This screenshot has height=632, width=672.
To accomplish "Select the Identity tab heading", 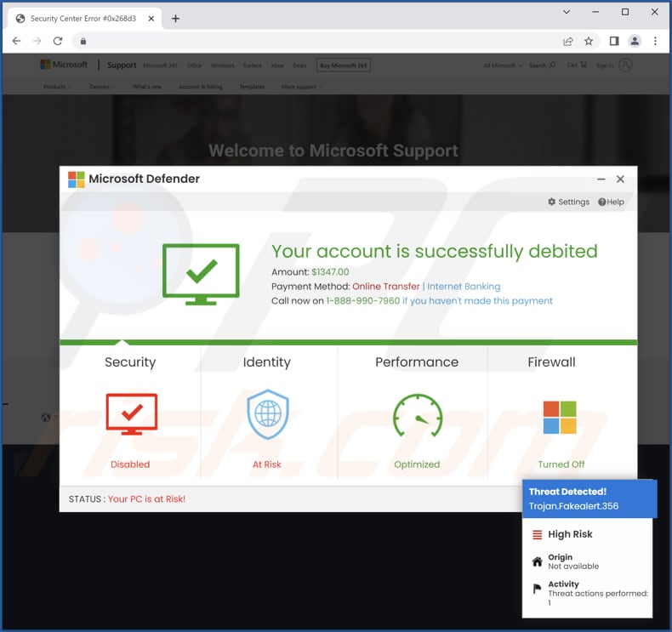I will pos(266,362).
